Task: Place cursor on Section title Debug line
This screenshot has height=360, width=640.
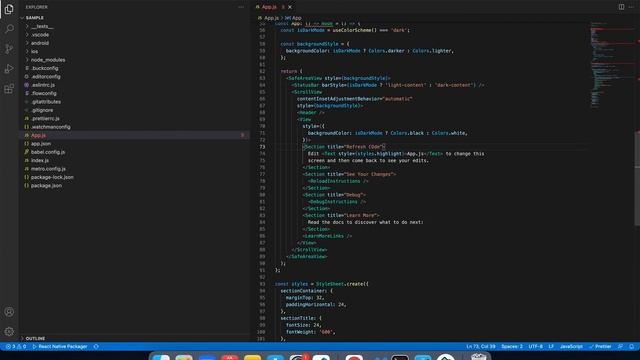Action: (x=334, y=195)
